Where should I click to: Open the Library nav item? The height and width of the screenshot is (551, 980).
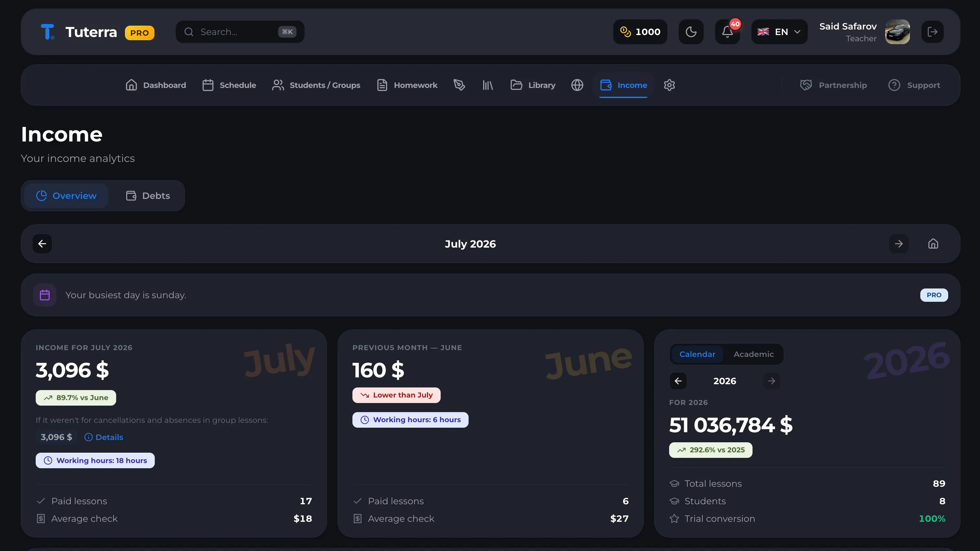pos(533,85)
